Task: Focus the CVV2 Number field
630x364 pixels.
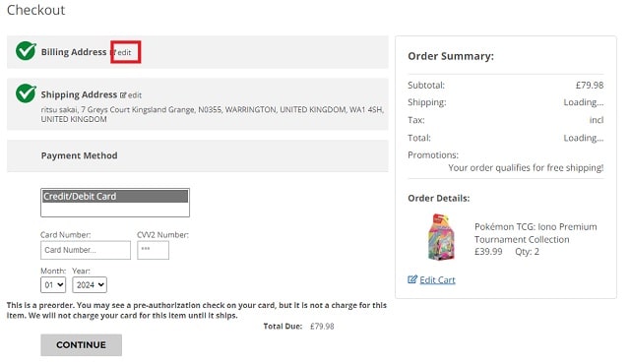Action: [x=154, y=250]
